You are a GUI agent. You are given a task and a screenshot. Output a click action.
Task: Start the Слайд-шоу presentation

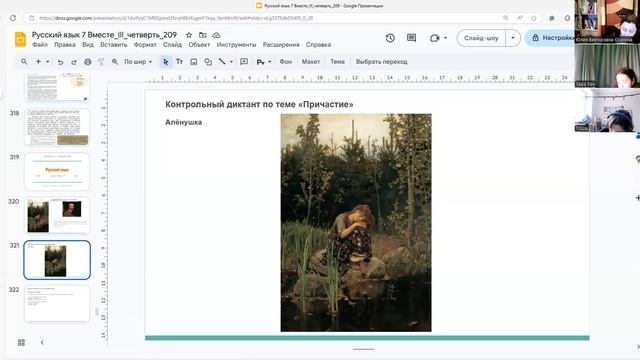pyautogui.click(x=481, y=38)
